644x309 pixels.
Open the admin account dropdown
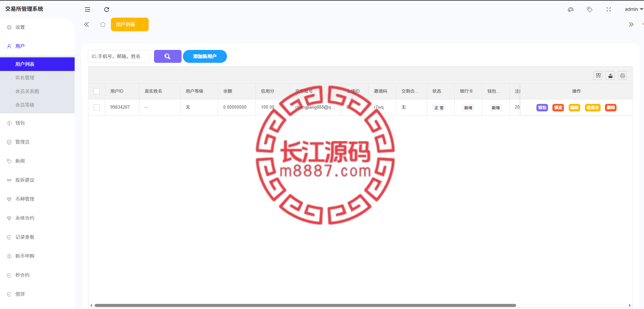634,9
